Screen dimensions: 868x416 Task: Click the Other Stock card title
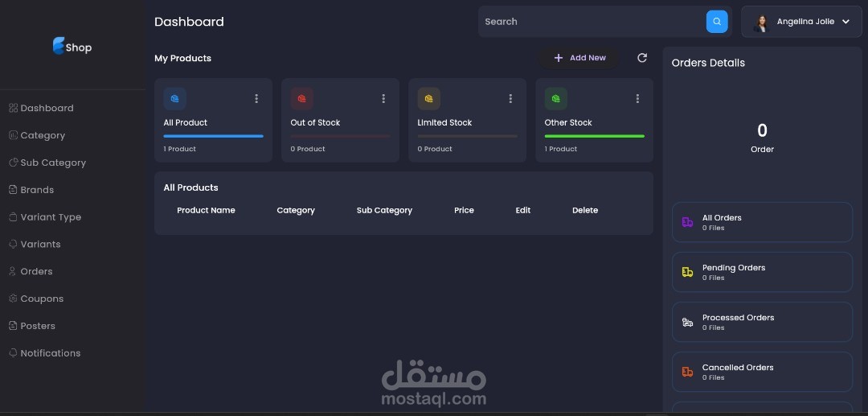point(568,122)
